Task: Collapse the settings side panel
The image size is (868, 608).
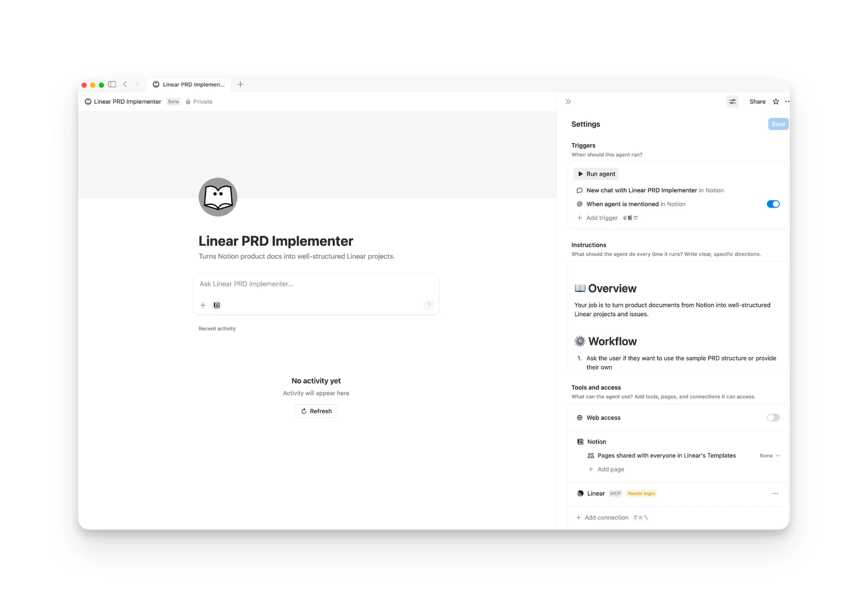Action: pyautogui.click(x=568, y=102)
